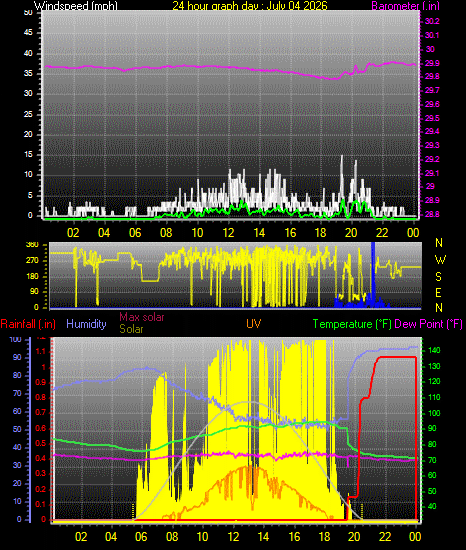Screen dimensions: 466x550
Task: Click the 110 temperature axis value
Action: coord(434,398)
